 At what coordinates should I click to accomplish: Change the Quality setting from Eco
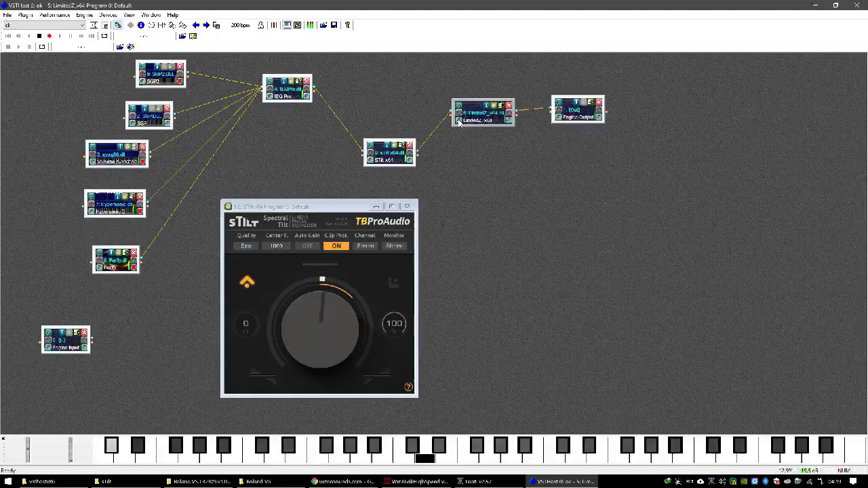[x=246, y=246]
